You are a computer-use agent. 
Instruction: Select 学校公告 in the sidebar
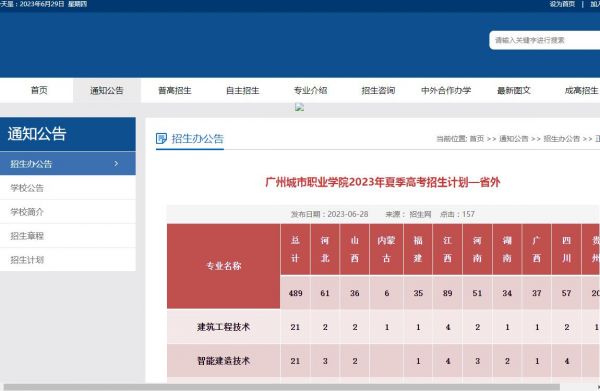(68, 188)
